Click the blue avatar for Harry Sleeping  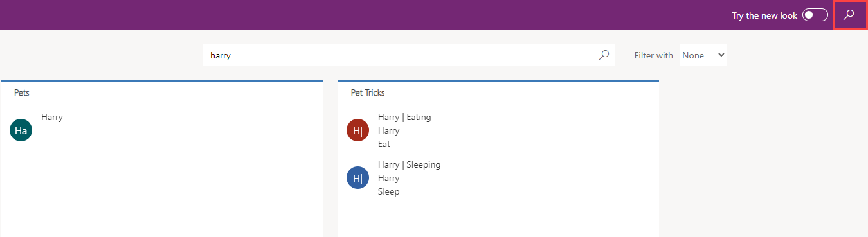(357, 178)
